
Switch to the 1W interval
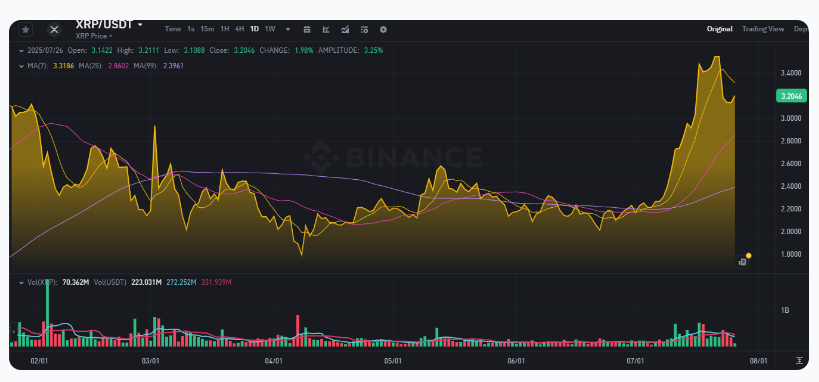tap(270, 29)
